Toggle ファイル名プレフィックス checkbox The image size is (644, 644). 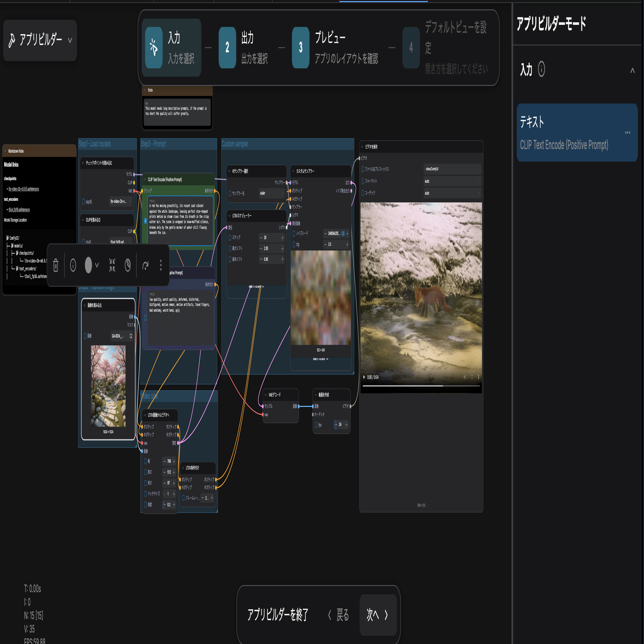(363, 169)
